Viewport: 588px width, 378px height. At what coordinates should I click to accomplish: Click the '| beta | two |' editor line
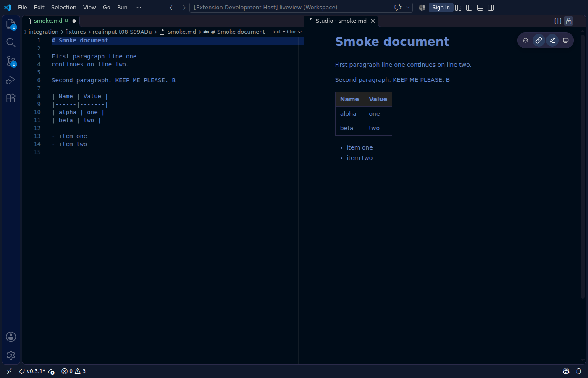pyautogui.click(x=76, y=120)
